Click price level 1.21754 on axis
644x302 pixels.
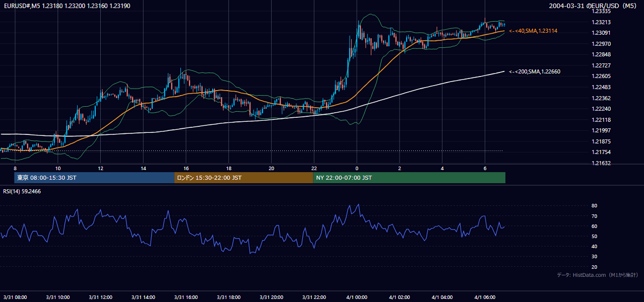[x=601, y=152]
